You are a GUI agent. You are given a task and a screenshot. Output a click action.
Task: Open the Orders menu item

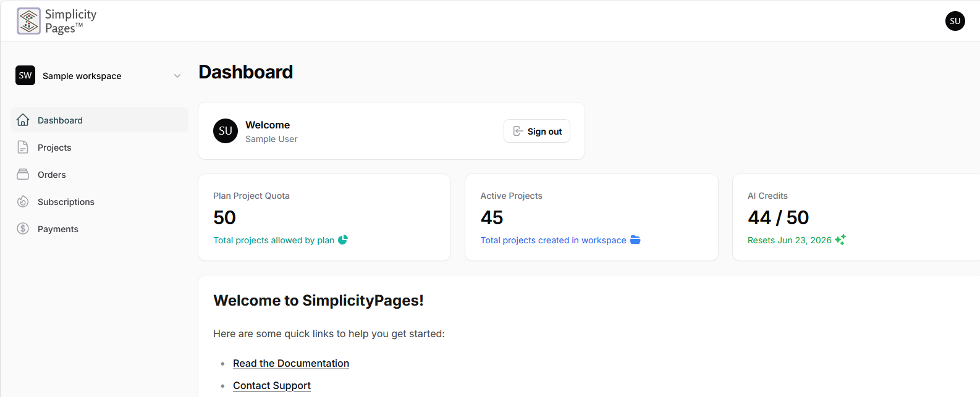[x=99, y=174]
